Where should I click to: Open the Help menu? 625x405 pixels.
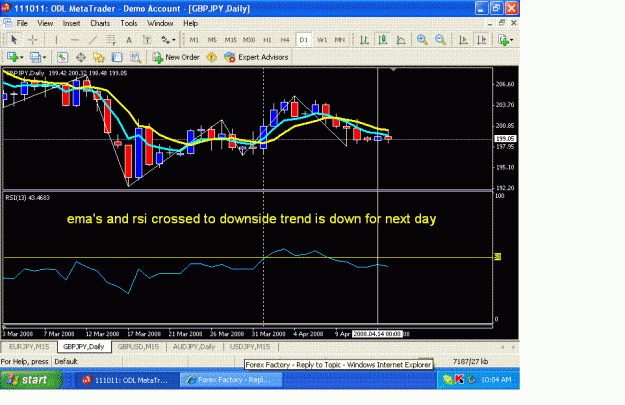(191, 23)
